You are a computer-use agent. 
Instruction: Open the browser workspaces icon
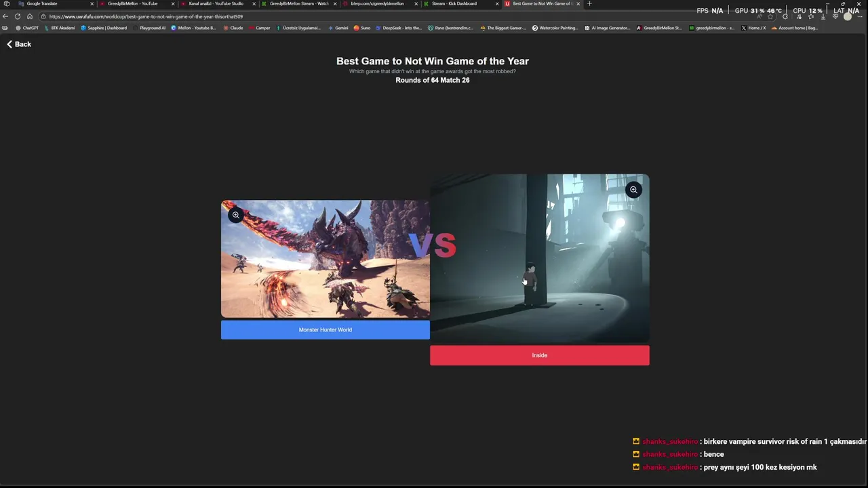coord(6,3)
